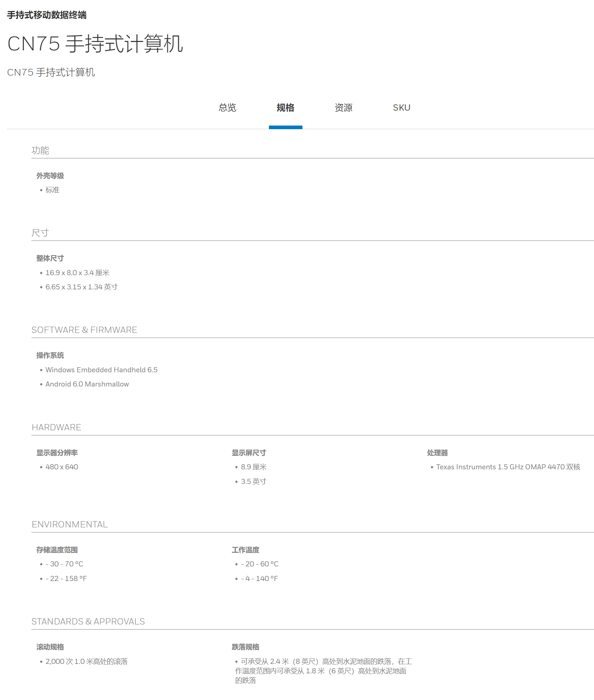Click the large CN75 手持式计算机 title

click(95, 44)
